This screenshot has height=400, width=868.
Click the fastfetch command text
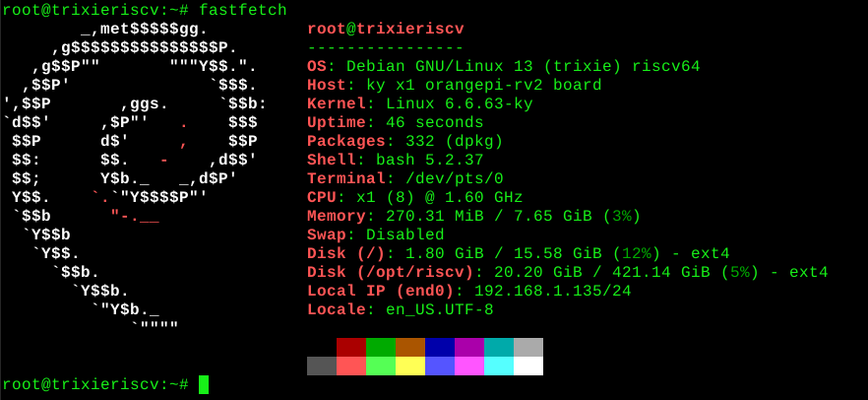(x=242, y=10)
